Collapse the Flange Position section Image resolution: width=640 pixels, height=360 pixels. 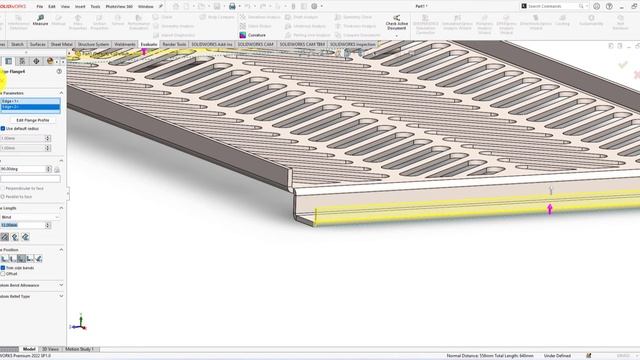[61, 250]
